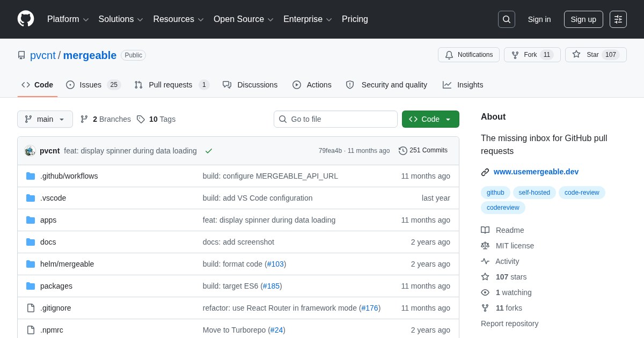Open the Pricing page
The width and height of the screenshot is (644, 338).
[355, 19]
